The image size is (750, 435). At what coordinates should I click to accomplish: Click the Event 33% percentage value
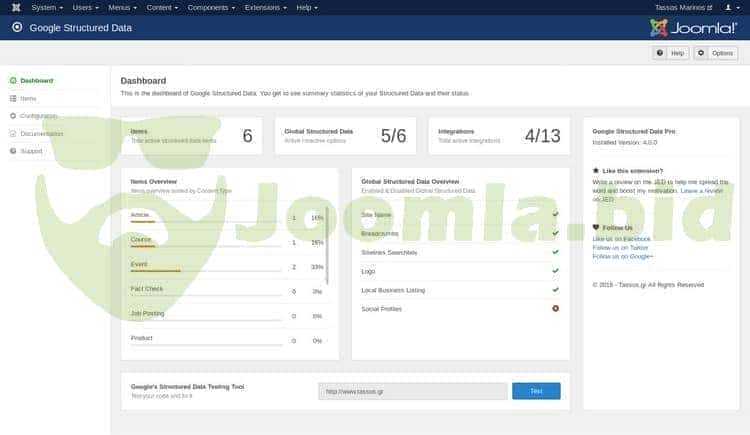[317, 267]
